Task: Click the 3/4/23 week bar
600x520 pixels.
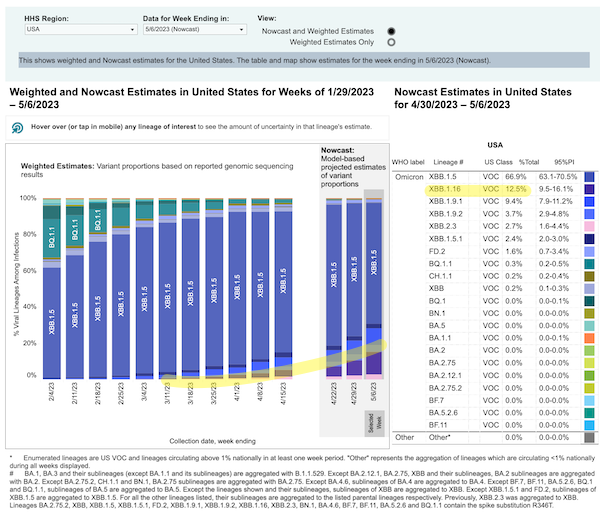Action: 144,289
